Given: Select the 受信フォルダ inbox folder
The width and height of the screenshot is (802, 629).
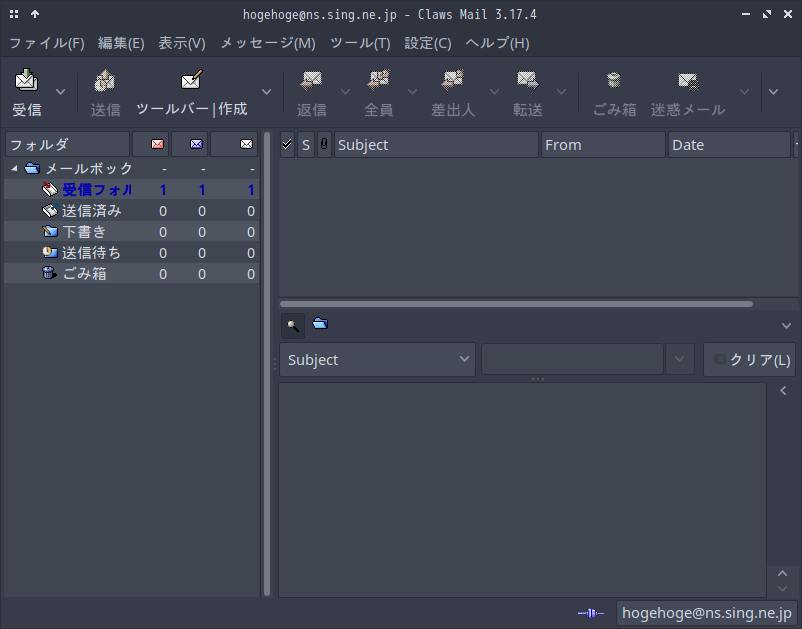Looking at the screenshot, I should pyautogui.click(x=131, y=190).
